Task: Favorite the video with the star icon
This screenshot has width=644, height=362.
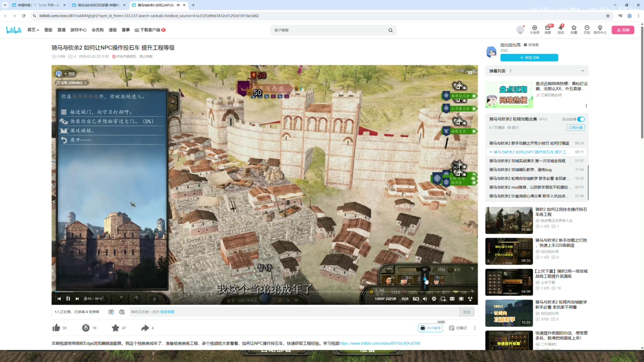Action: [x=115, y=328]
